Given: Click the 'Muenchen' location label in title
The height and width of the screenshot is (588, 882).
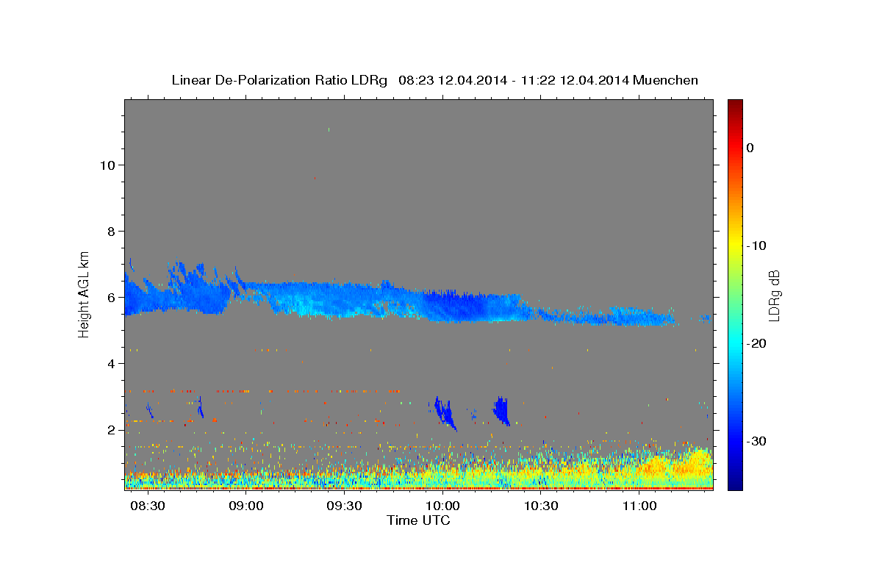Looking at the screenshot, I should 666,80.
